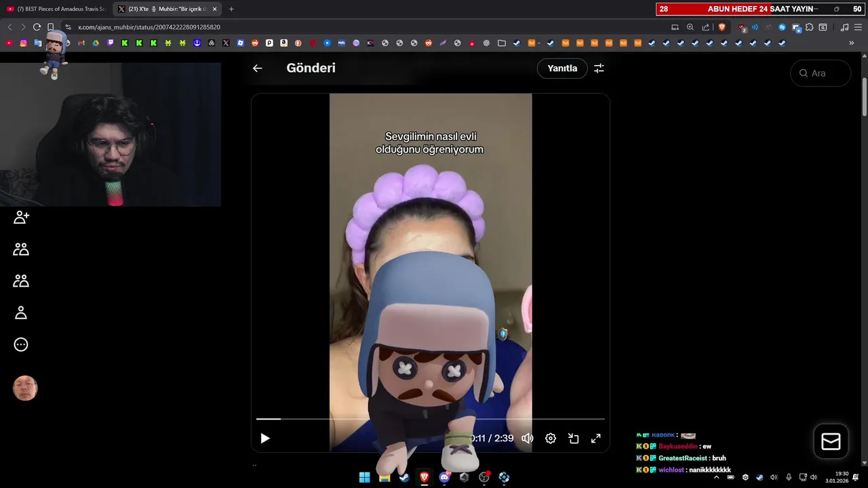Click chat username wichlost

click(672, 470)
